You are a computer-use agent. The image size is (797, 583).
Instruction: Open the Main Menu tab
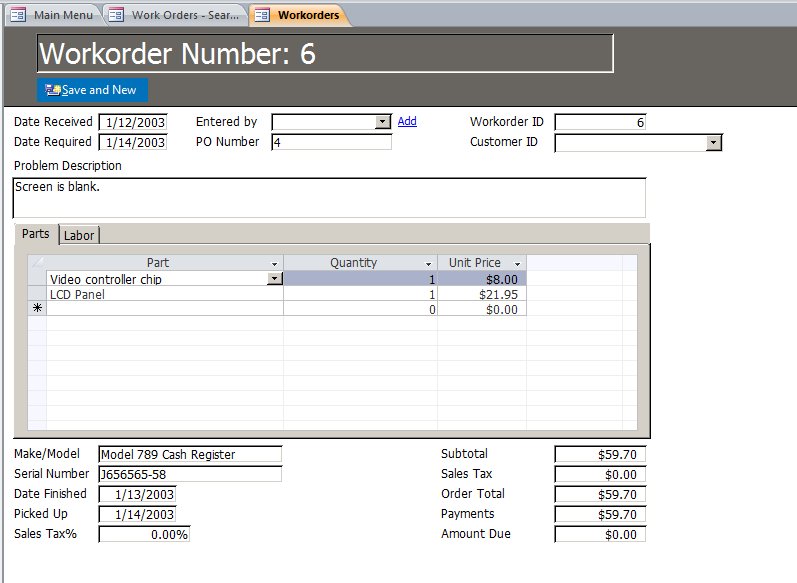point(53,15)
